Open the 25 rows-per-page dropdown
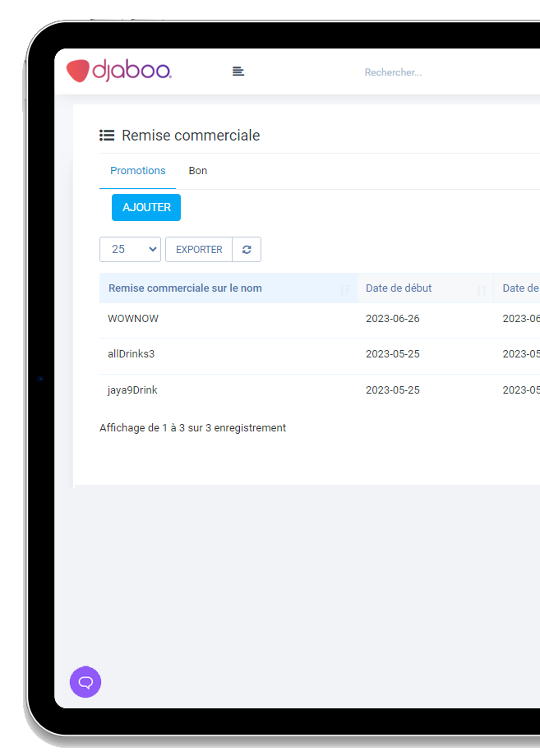Screen dimensions: 540x756 (130, 249)
